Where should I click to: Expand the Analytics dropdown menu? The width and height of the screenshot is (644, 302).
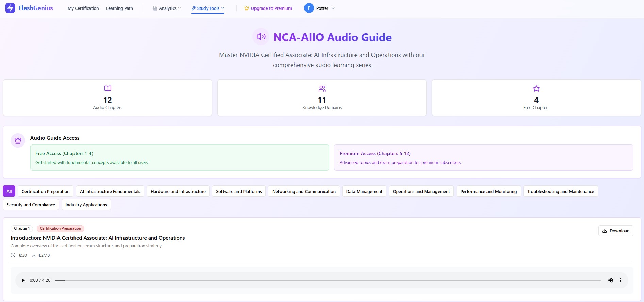(x=167, y=8)
